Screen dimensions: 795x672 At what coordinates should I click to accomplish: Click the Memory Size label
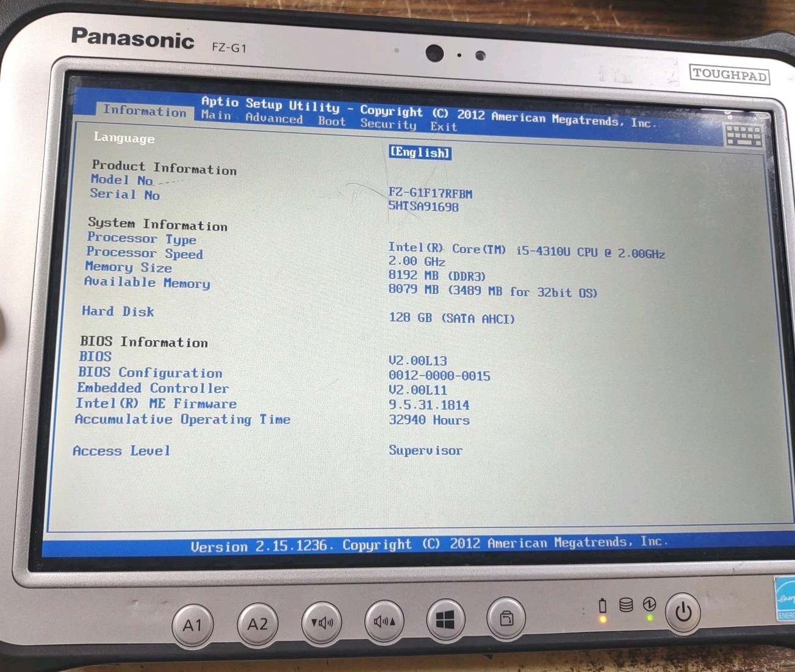click(x=128, y=267)
